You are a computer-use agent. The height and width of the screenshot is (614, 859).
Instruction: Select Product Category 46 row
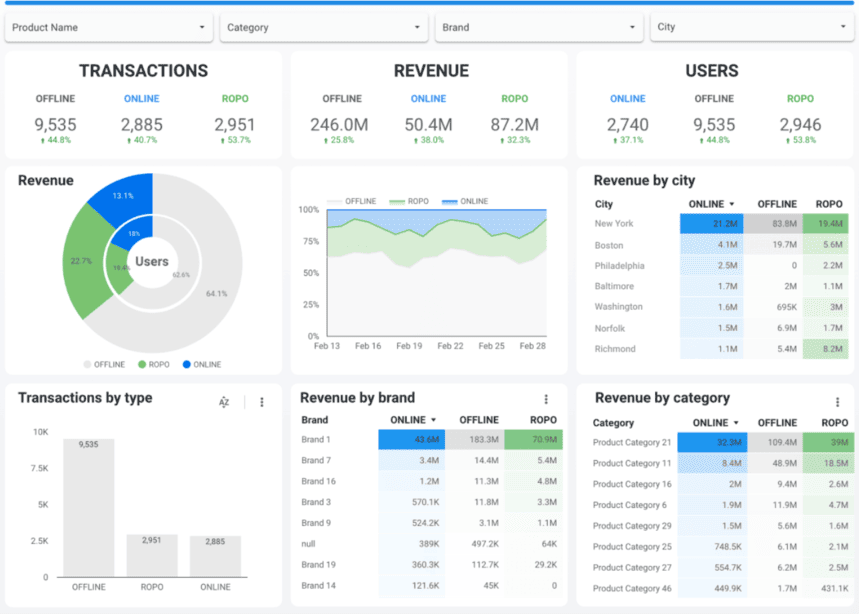click(x=722, y=588)
